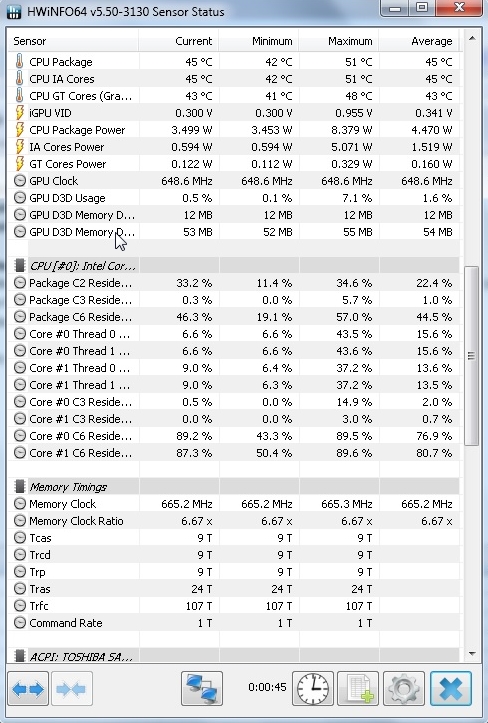Close sensors with the blue X button
Image resolution: width=488 pixels, height=723 pixels.
coord(451,688)
